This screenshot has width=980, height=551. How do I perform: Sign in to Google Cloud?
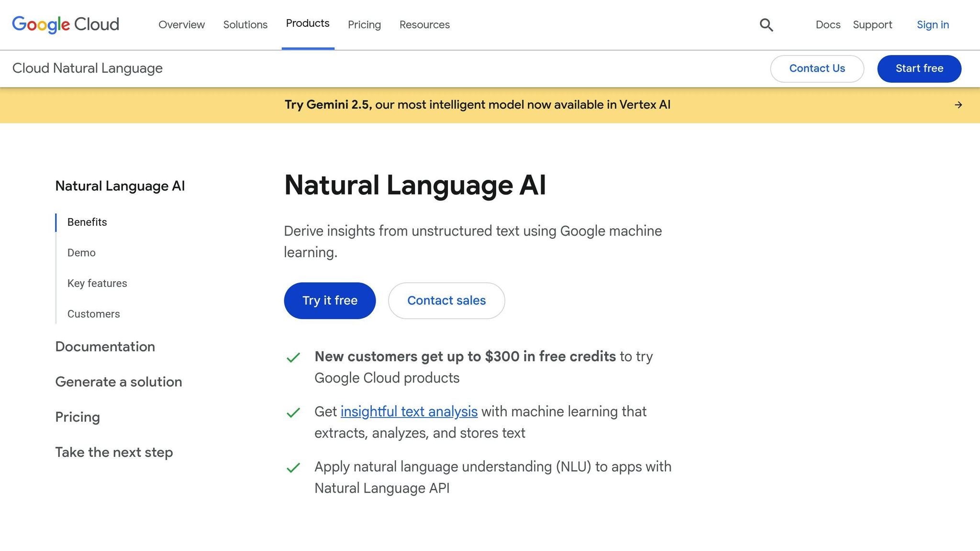pyautogui.click(x=932, y=24)
